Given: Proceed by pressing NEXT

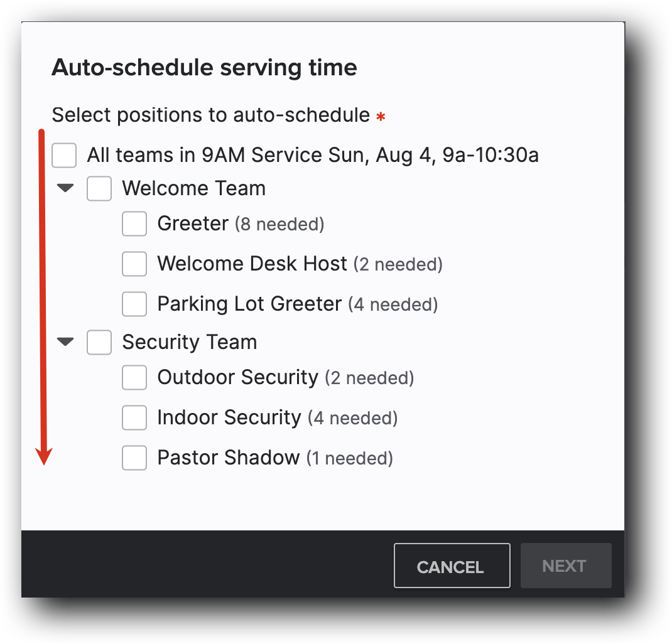Looking at the screenshot, I should coord(565,566).
